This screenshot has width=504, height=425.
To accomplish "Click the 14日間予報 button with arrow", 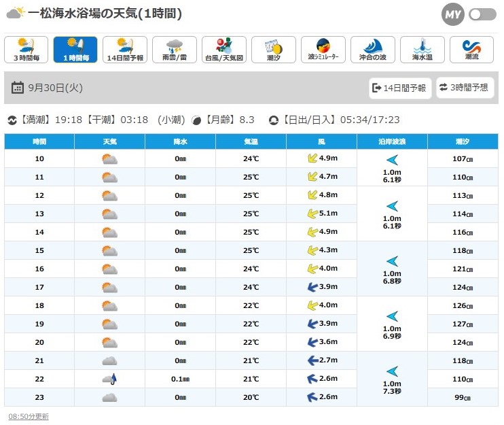I will pos(400,88).
